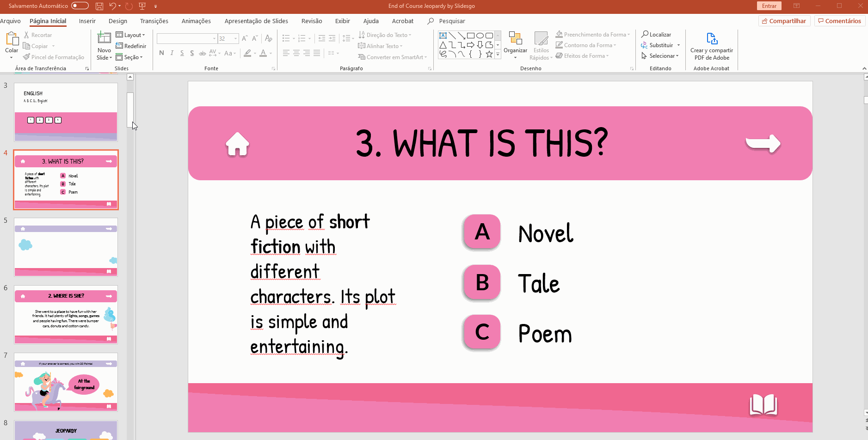Click the bullets list icon
The width and height of the screenshot is (868, 440).
click(286, 38)
